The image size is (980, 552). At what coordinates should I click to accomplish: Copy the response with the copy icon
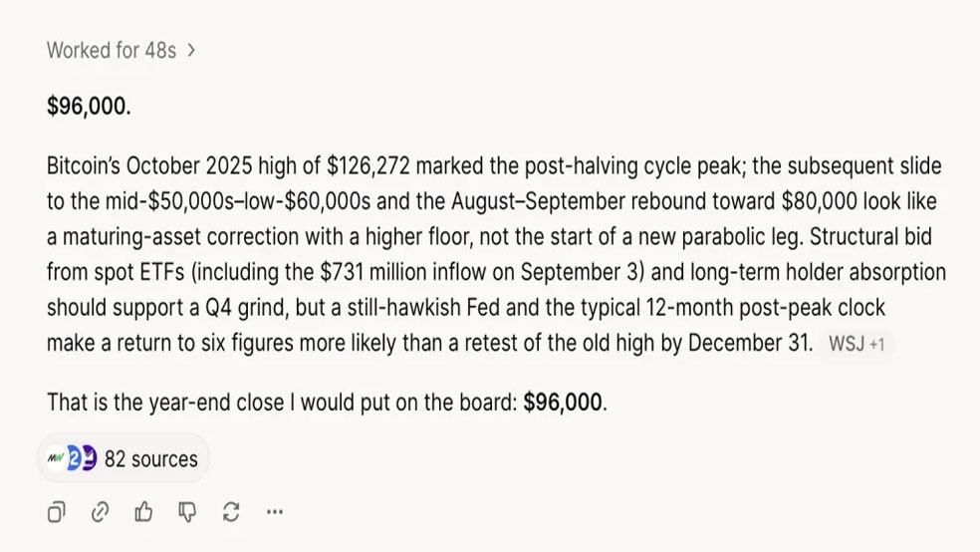click(56, 512)
